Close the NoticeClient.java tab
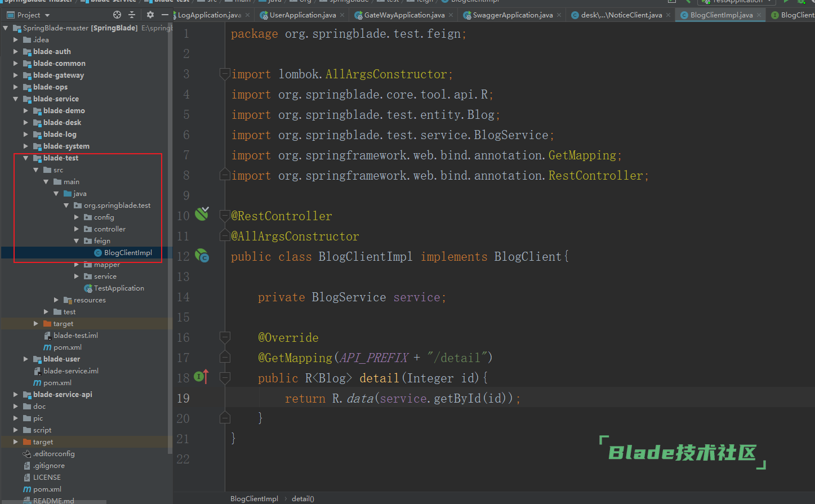The height and width of the screenshot is (504, 815). tap(669, 15)
